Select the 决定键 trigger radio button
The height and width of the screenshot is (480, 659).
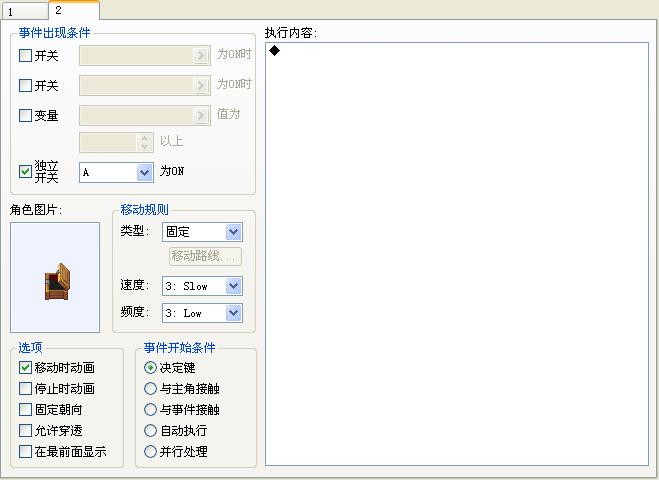point(150,367)
